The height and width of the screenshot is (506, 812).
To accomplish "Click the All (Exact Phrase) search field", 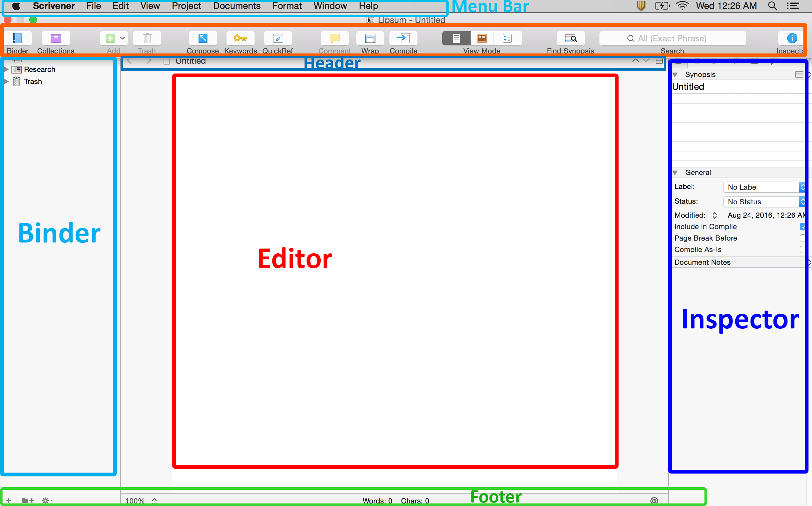I will coord(673,39).
